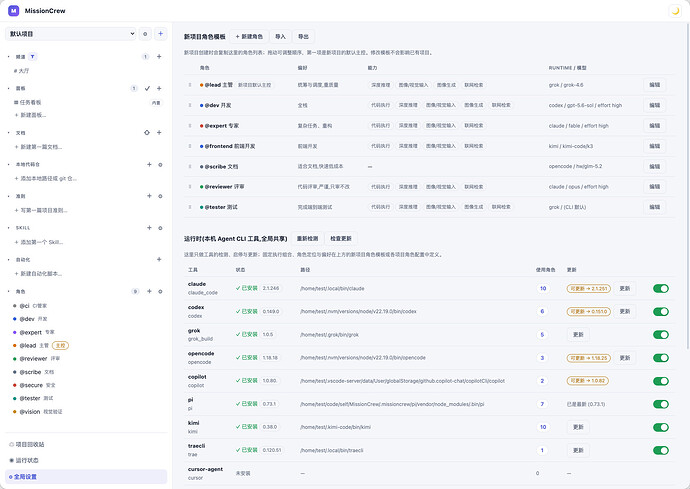
Task: Open 准则 section gear settings
Action: [160, 196]
